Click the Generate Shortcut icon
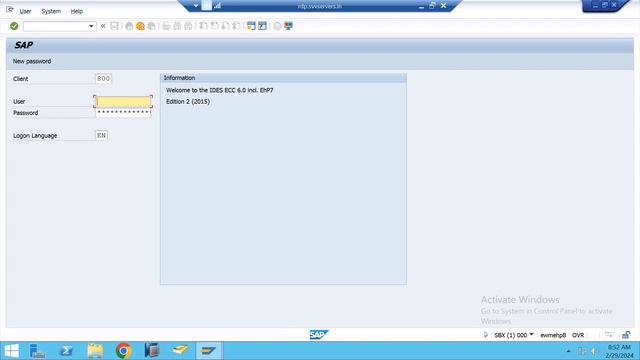Screen dimensions: 640x360 pyautogui.click(x=262, y=26)
